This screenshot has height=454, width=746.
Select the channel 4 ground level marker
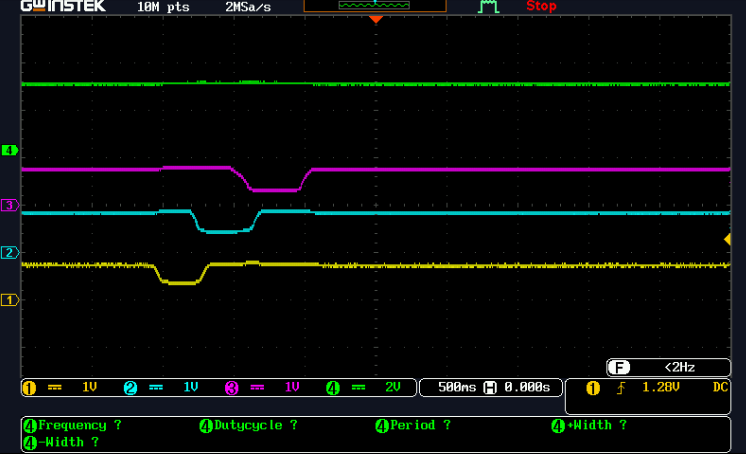[x=10, y=151]
